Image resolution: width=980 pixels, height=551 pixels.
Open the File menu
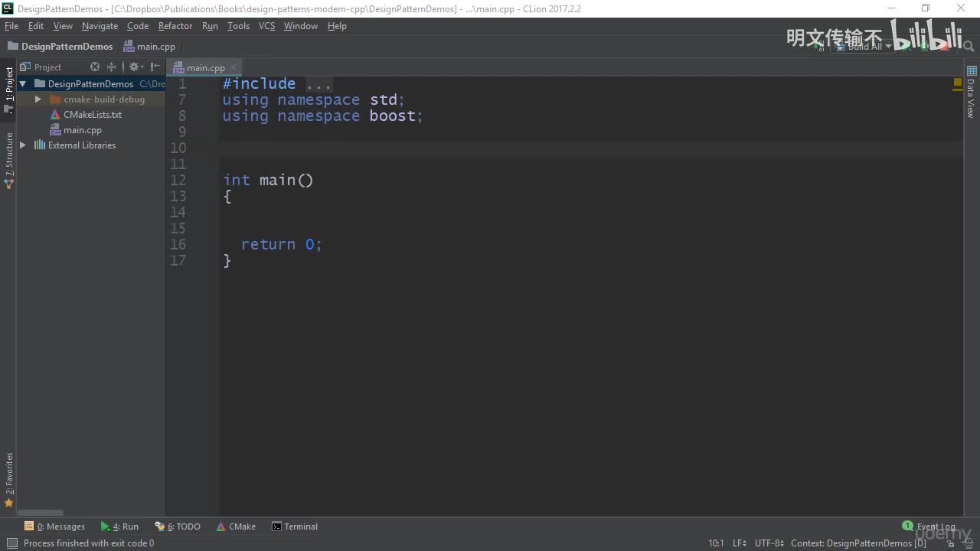(11, 26)
